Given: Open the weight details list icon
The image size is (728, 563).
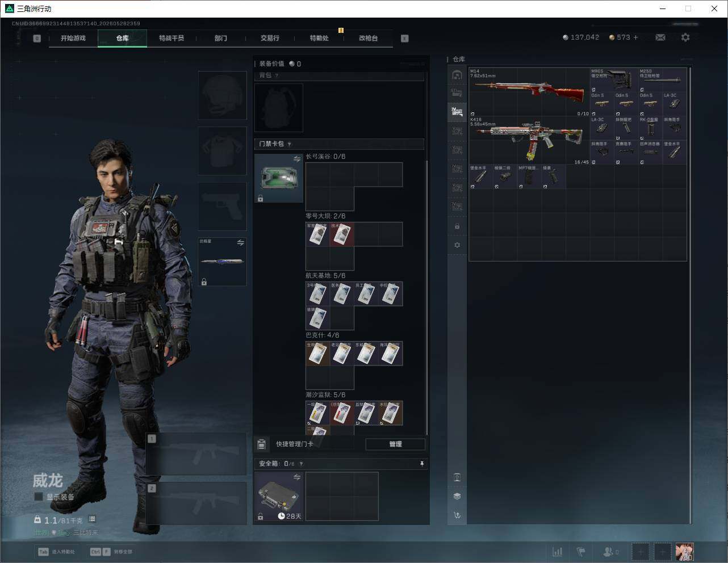Looking at the screenshot, I should click(x=92, y=519).
